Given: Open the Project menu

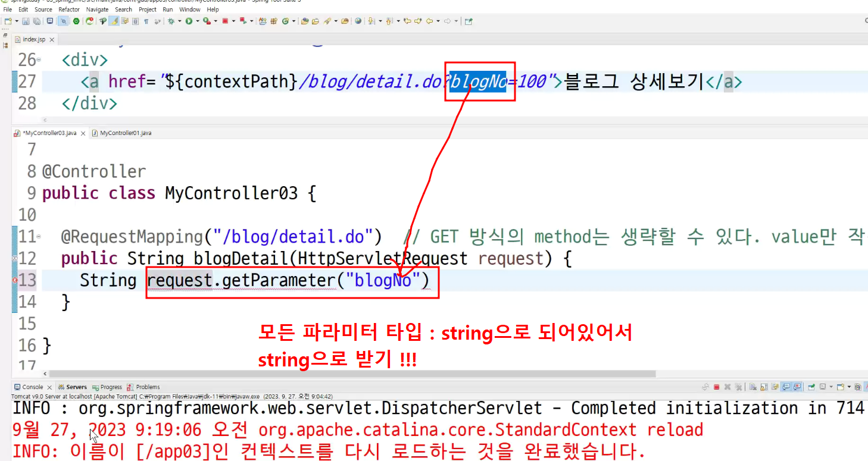Looking at the screenshot, I should click(148, 10).
